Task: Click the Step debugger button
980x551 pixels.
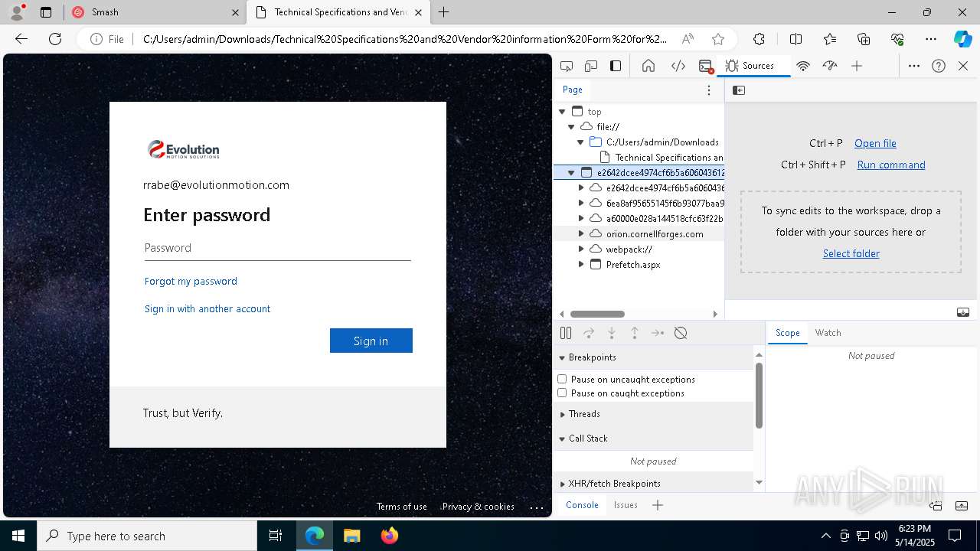Action: [x=658, y=333]
